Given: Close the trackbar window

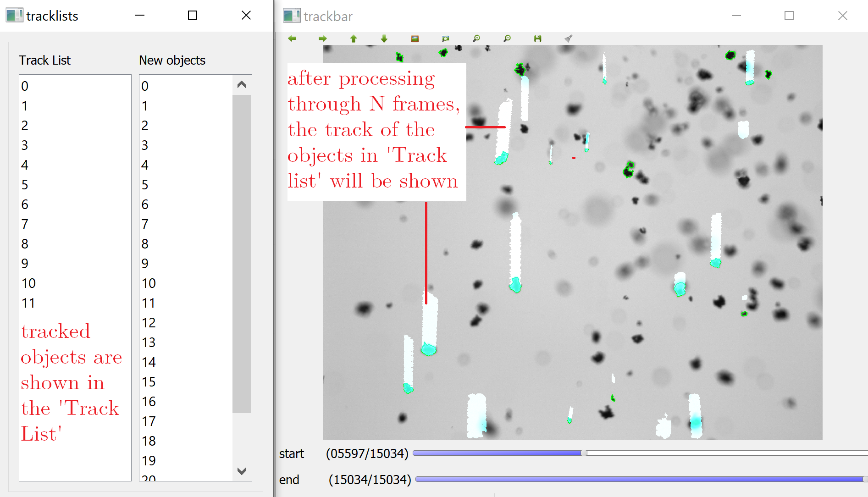Looking at the screenshot, I should 843,16.
